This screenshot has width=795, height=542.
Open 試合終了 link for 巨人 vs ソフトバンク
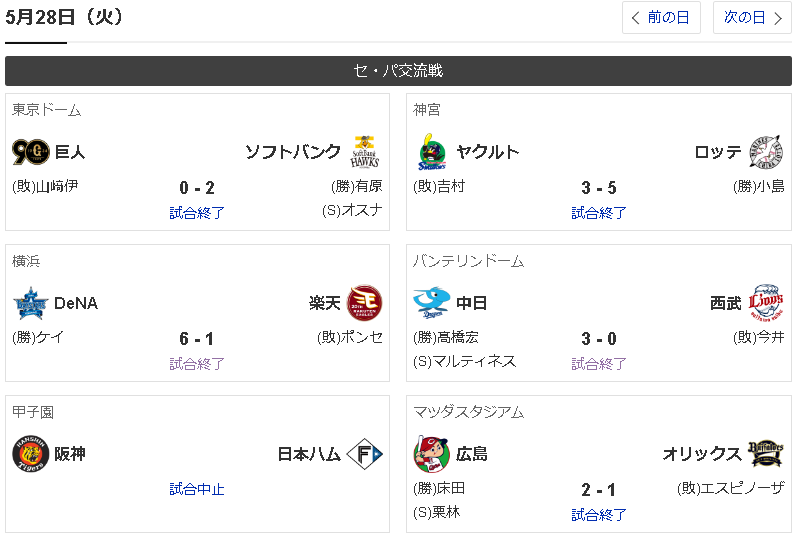pyautogui.click(x=197, y=213)
